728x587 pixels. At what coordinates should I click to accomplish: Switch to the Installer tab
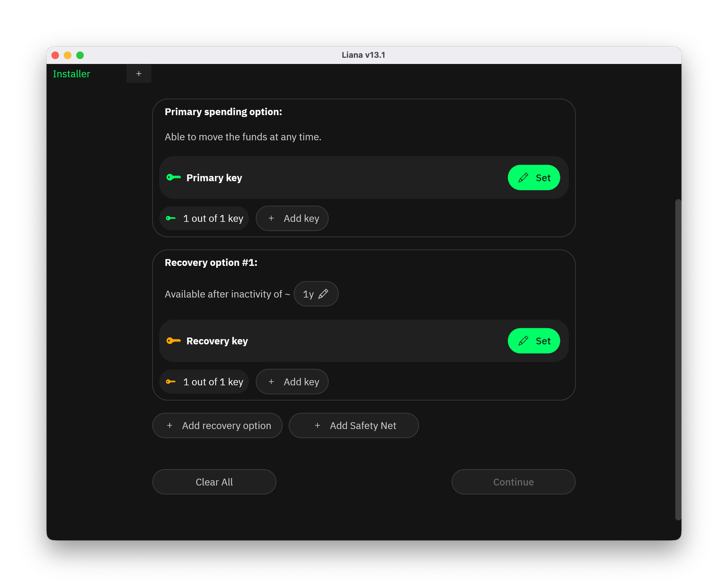pos(72,74)
